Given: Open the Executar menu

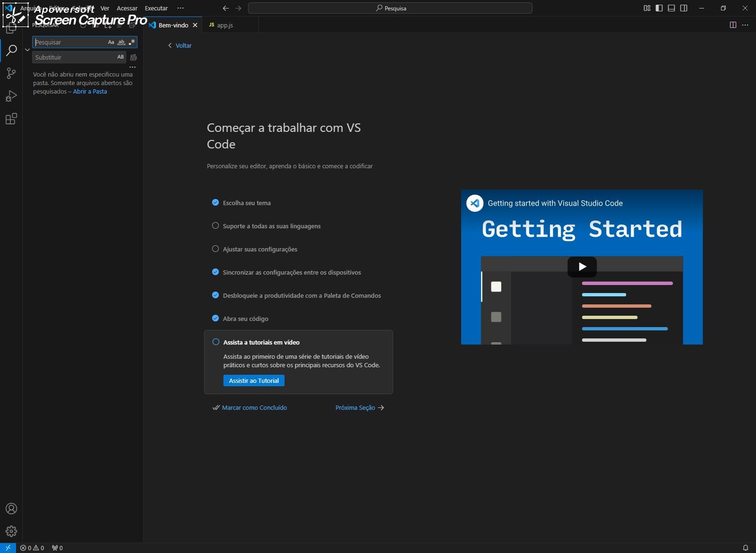Looking at the screenshot, I should tap(156, 8).
